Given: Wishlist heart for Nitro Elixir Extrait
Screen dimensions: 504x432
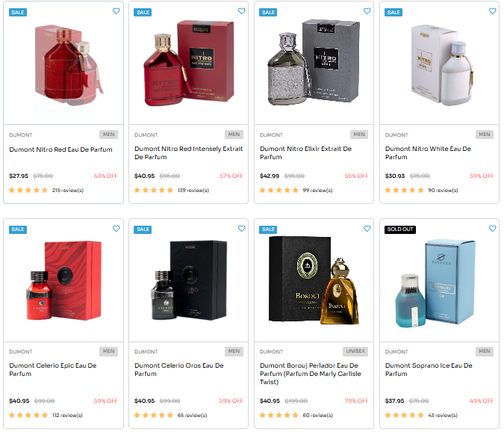Looking at the screenshot, I should coord(367,11).
